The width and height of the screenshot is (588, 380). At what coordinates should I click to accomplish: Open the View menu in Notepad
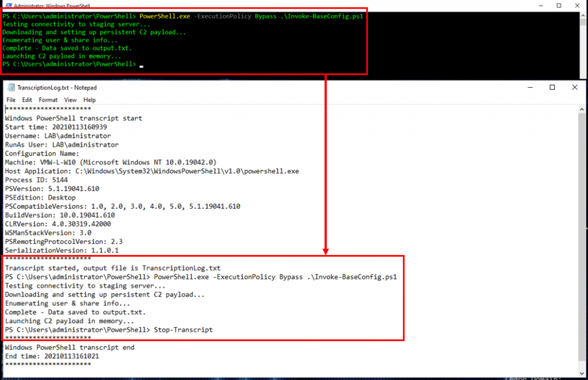click(x=69, y=100)
